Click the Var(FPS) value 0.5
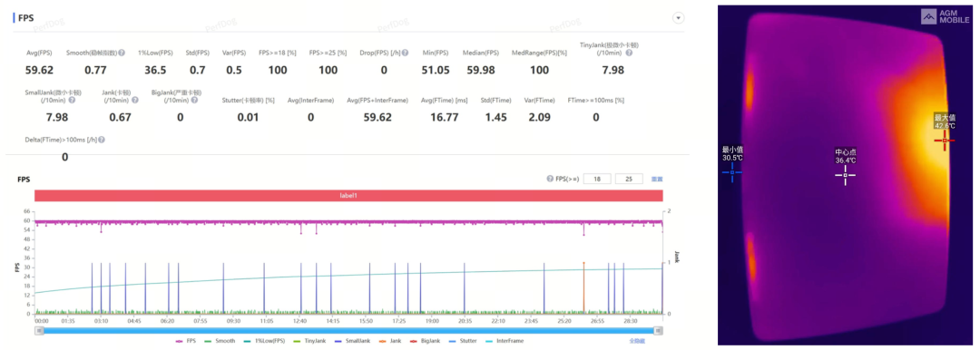This screenshot has width=980, height=350. [234, 70]
